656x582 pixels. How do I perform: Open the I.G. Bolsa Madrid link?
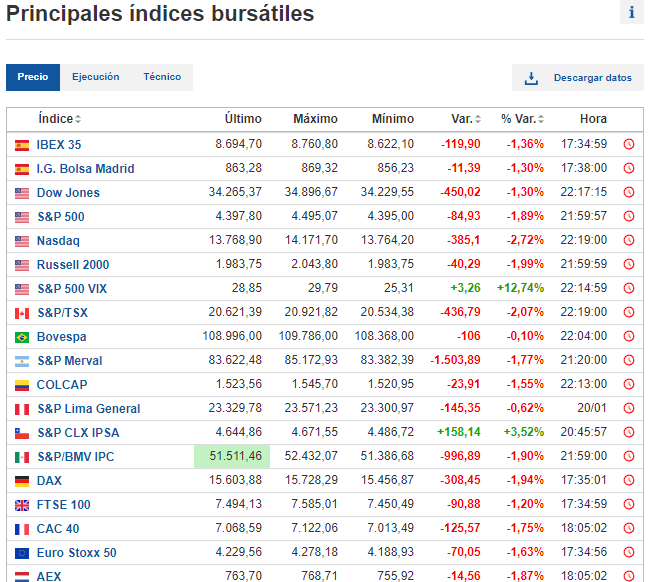pos(85,169)
